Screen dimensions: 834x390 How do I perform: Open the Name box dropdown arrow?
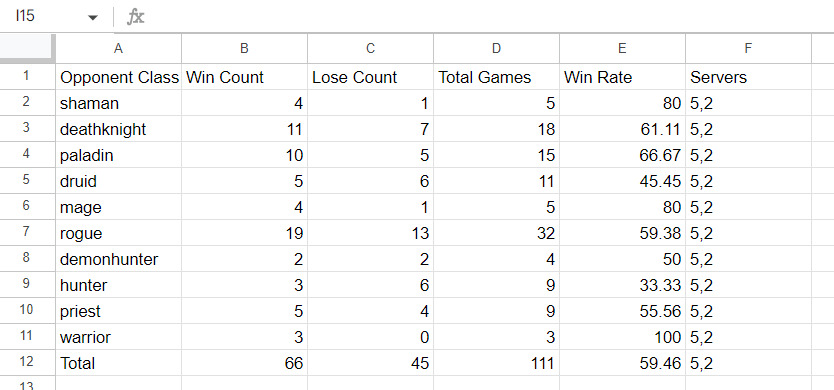[93, 18]
